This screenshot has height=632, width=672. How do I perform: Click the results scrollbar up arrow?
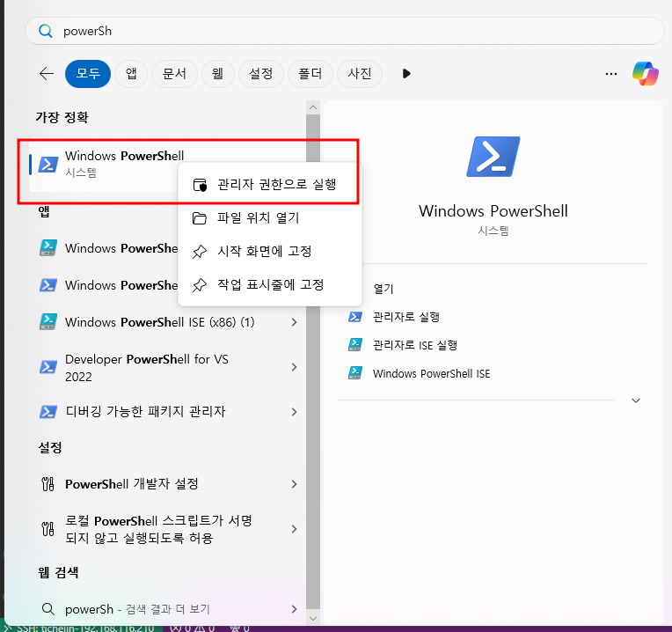coord(313,107)
